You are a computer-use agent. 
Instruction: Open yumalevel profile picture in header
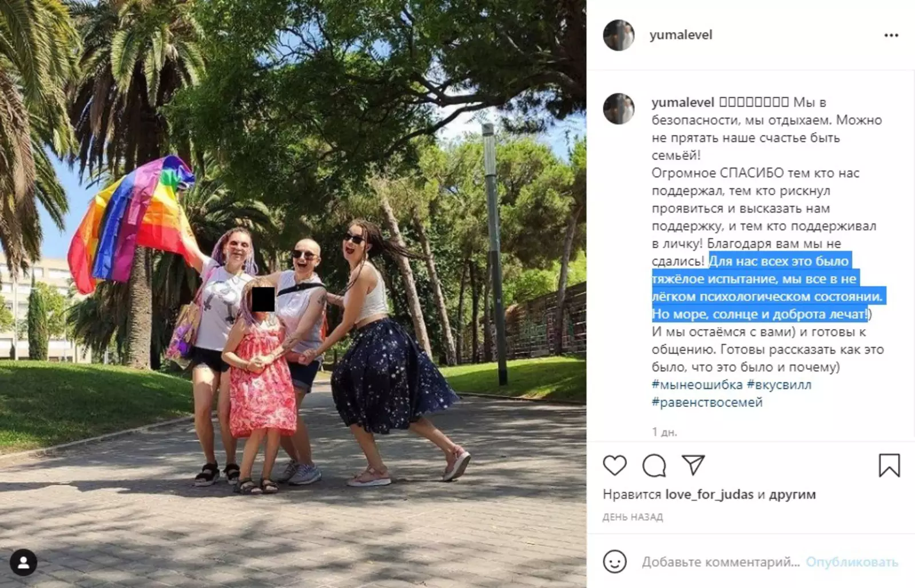[x=619, y=35]
